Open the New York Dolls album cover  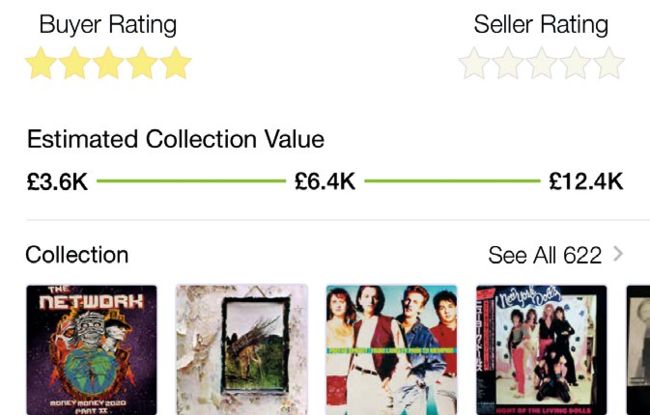(541, 350)
